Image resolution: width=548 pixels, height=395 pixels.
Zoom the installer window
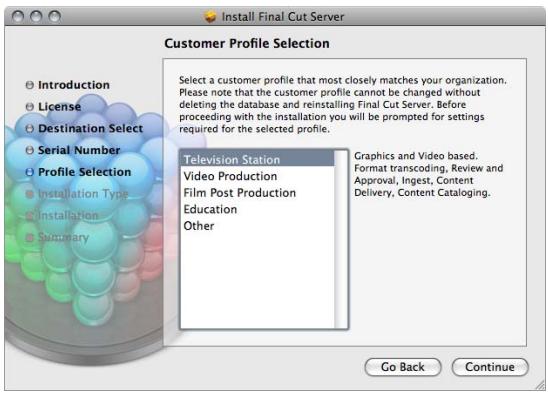pyautogui.click(x=55, y=16)
